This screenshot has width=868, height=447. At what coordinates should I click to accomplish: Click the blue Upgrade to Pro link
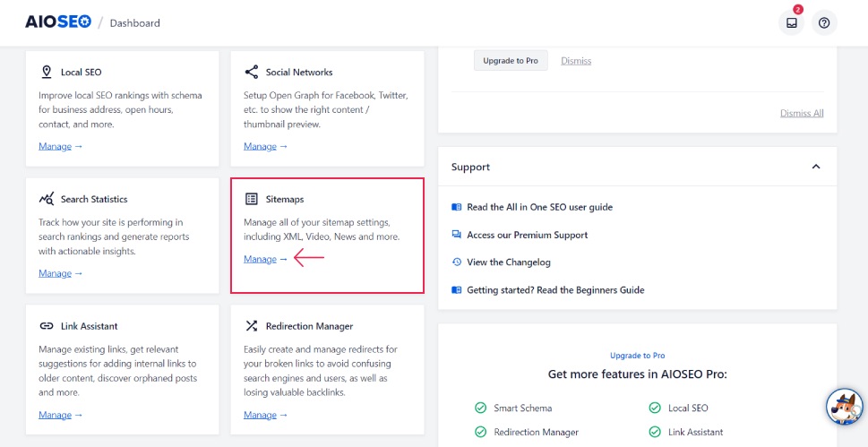[637, 356]
